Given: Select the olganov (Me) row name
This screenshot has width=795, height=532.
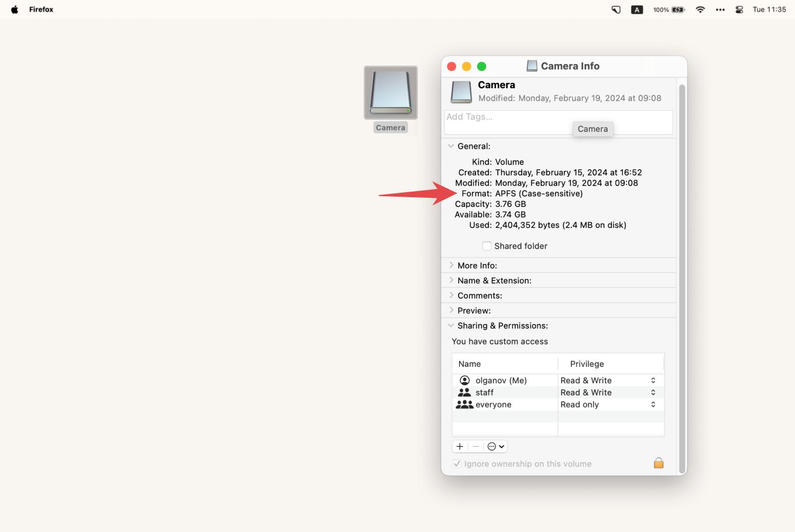Looking at the screenshot, I should 501,380.
